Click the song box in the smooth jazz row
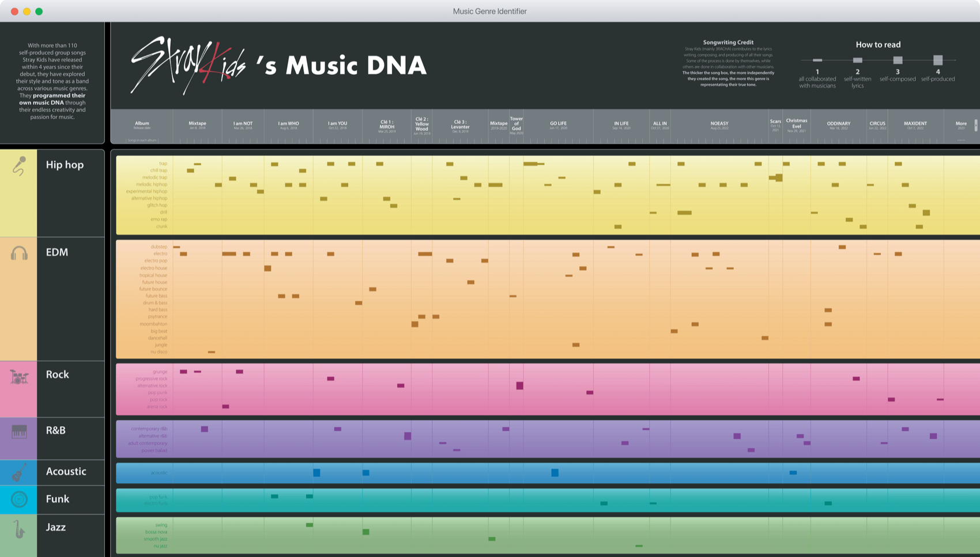Image resolution: width=980 pixels, height=557 pixels. pos(492,539)
